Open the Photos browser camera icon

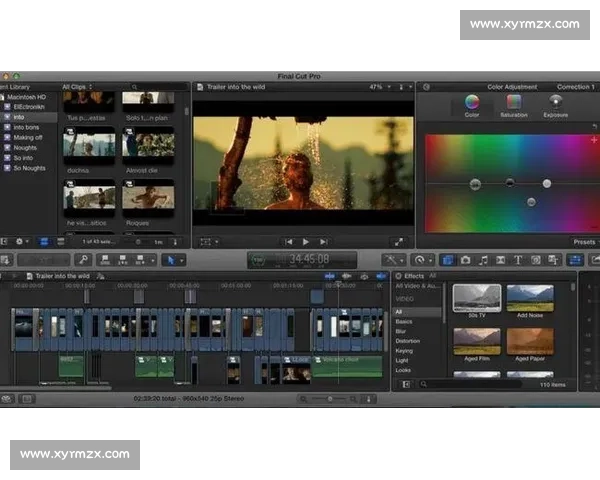click(x=466, y=260)
